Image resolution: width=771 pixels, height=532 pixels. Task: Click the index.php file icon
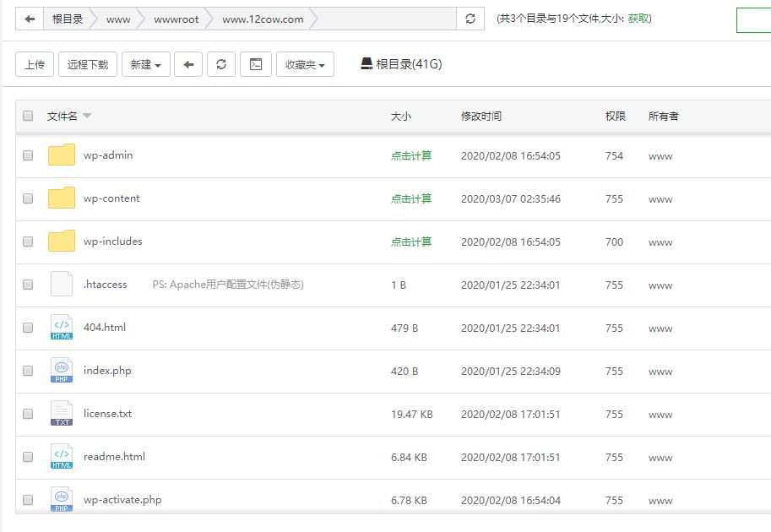[x=62, y=371]
